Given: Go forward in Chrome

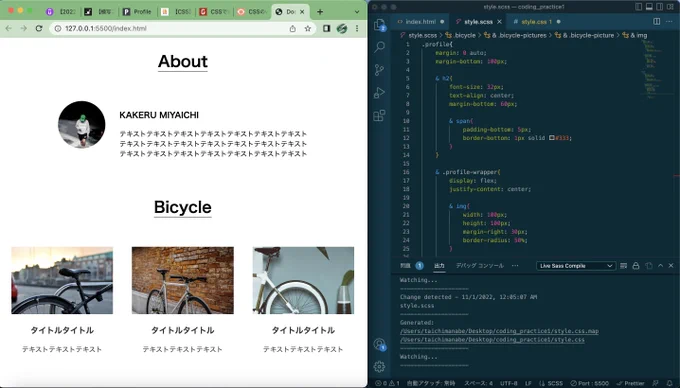Looking at the screenshot, I should 23,28.
